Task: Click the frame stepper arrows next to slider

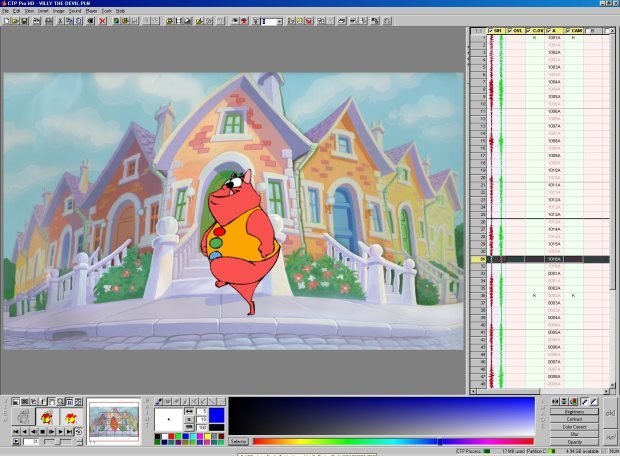Action: pyautogui.click(x=79, y=442)
